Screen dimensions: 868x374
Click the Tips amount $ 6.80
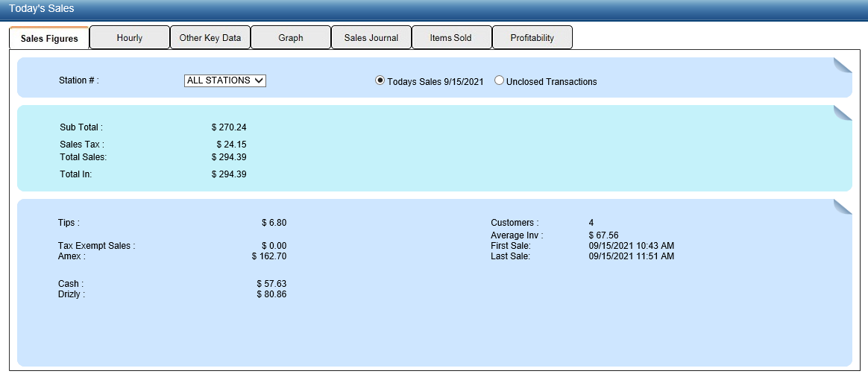point(274,223)
